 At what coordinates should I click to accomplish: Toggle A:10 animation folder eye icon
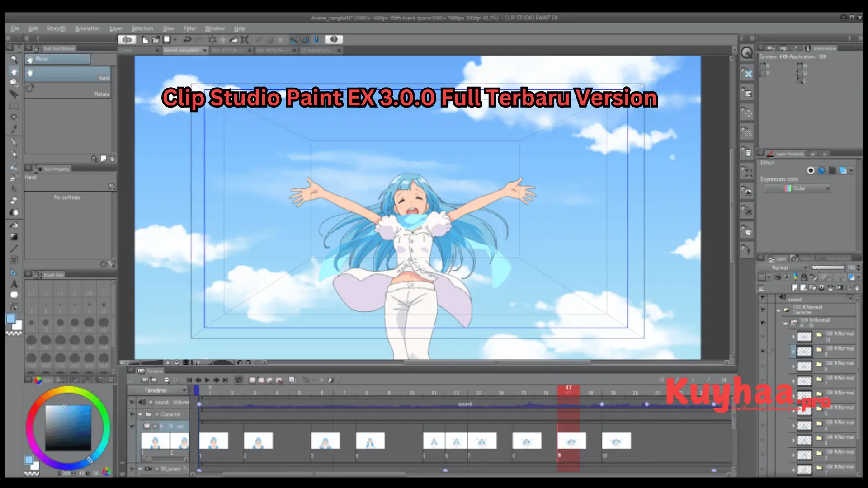point(763,323)
